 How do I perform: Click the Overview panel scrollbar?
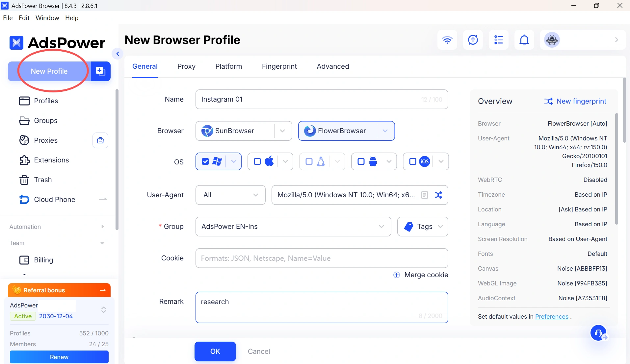point(617,169)
